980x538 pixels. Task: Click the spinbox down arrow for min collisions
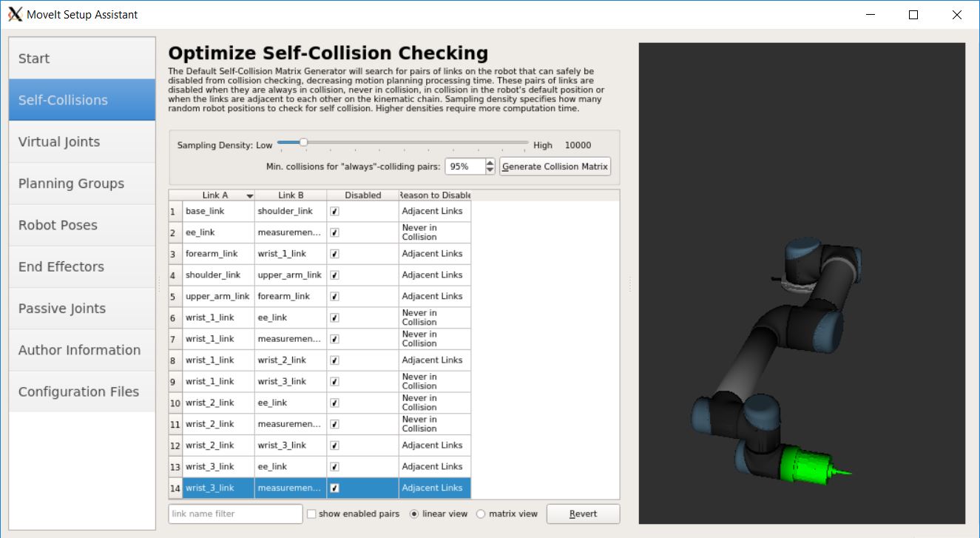(490, 171)
